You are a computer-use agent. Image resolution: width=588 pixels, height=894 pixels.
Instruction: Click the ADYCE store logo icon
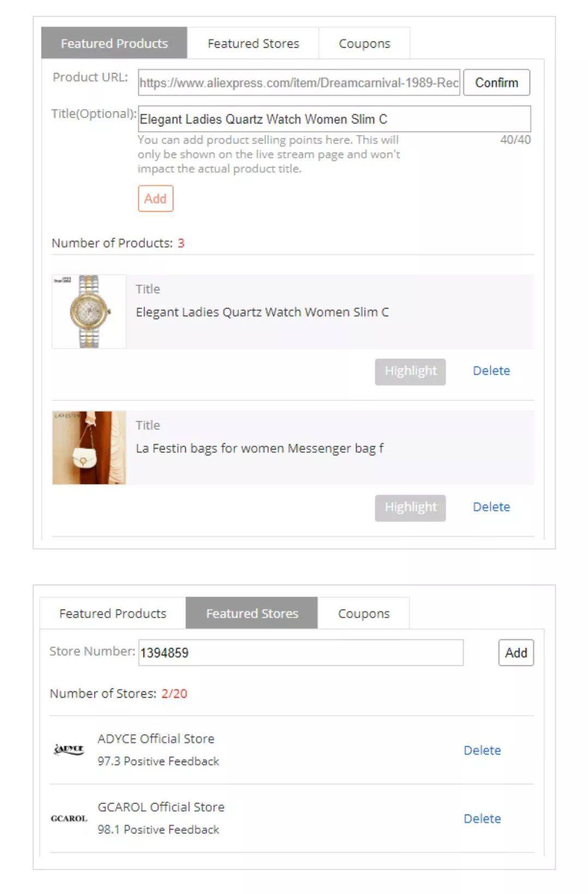tap(69, 750)
